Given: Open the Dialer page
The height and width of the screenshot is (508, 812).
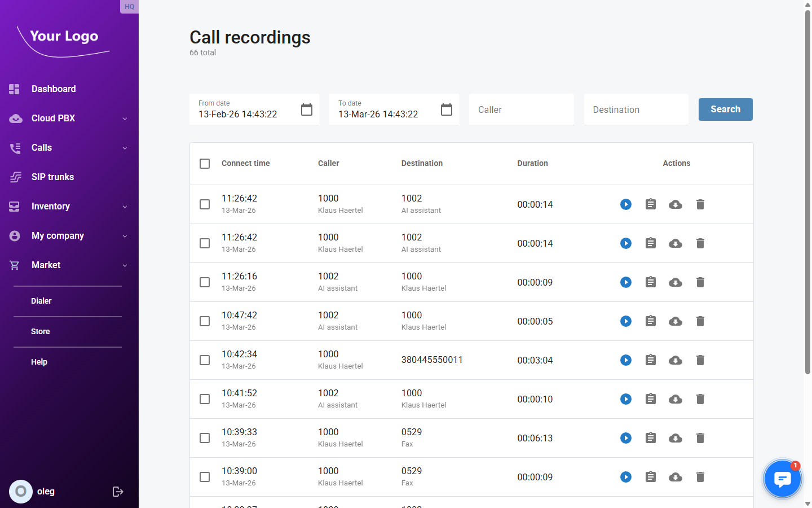Looking at the screenshot, I should (41, 301).
